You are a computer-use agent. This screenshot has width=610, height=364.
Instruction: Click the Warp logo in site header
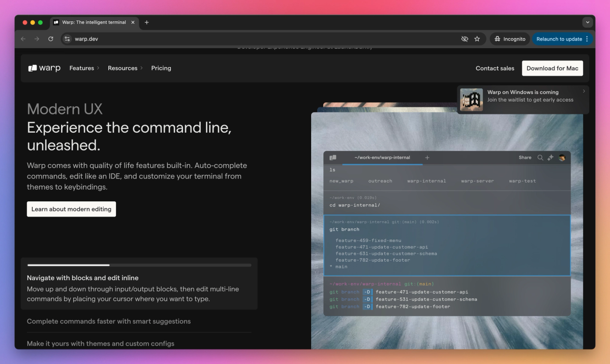pyautogui.click(x=44, y=68)
